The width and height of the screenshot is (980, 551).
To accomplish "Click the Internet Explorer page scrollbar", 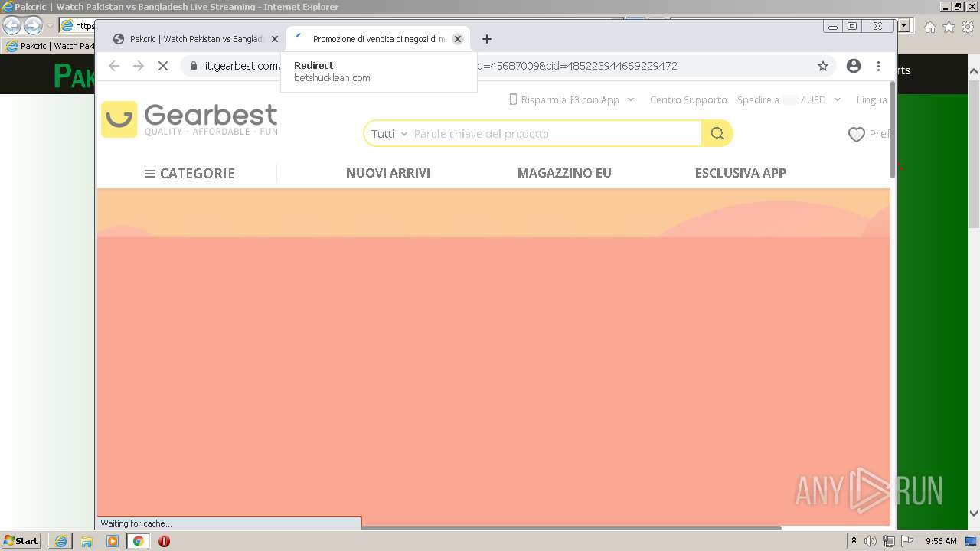I will pyautogui.click(x=974, y=153).
